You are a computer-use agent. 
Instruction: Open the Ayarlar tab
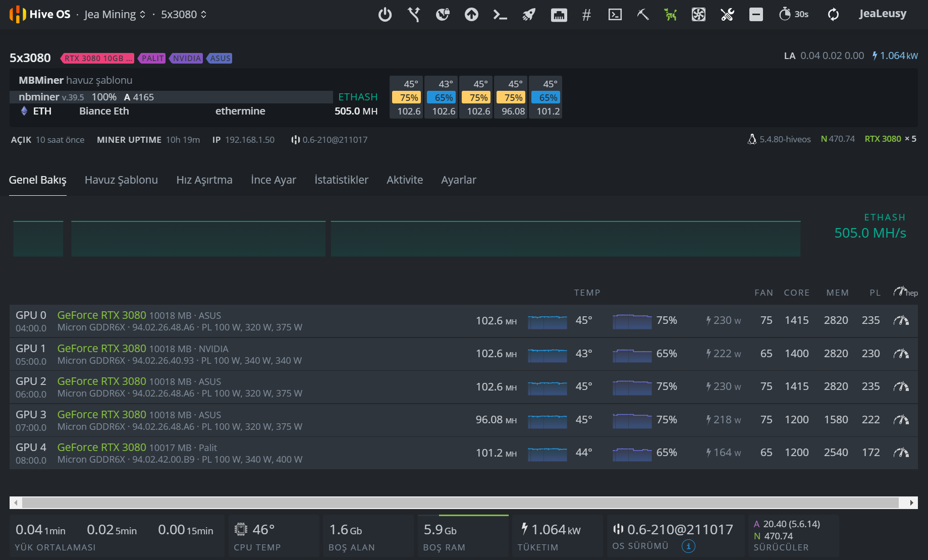[x=459, y=180]
